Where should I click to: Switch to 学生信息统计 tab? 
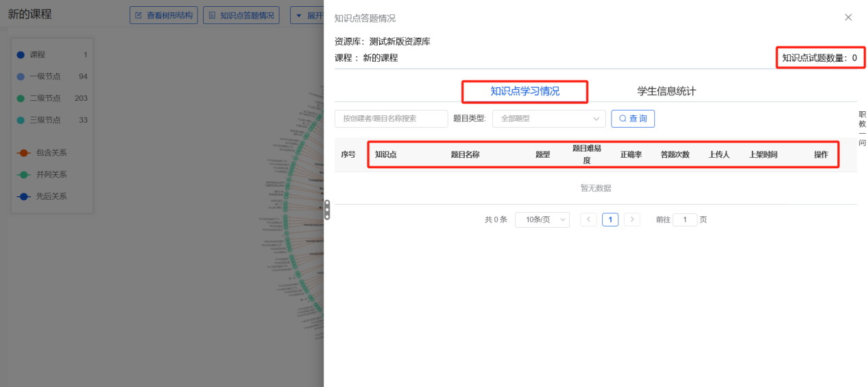(x=666, y=91)
